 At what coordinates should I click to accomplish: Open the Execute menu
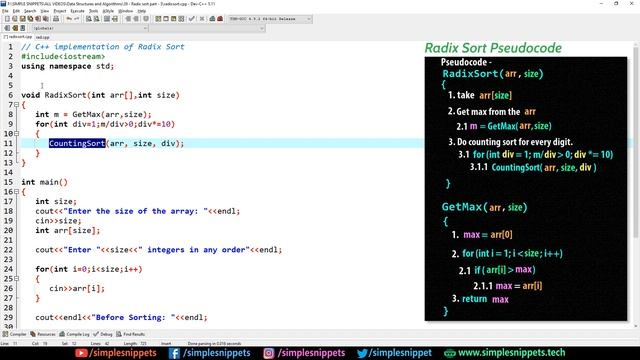click(78, 11)
